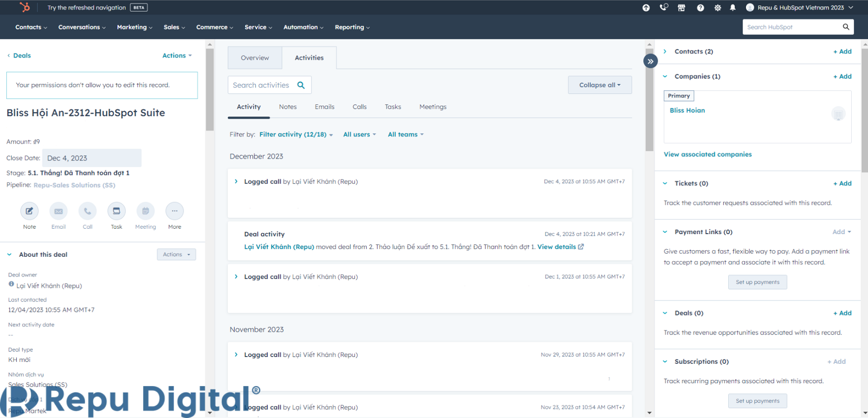This screenshot has width=868, height=418.
Task: Select the Notes activity tab
Action: [288, 107]
